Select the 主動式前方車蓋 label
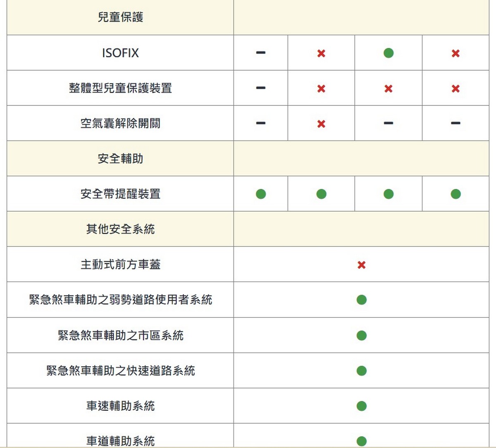 (x=120, y=265)
